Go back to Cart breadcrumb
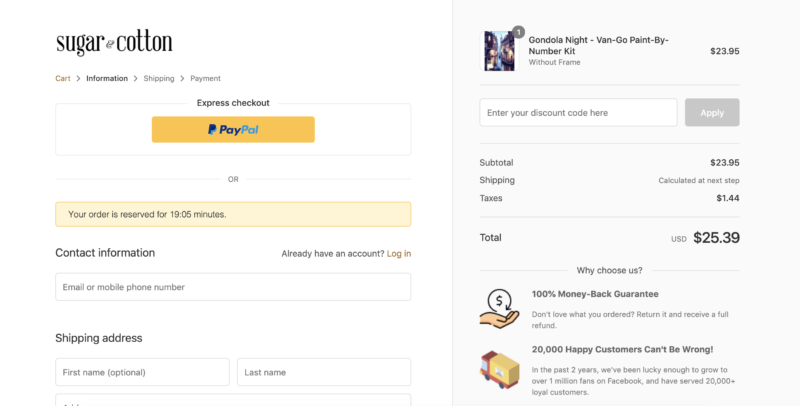Image resolution: width=800 pixels, height=406 pixels. (63, 78)
